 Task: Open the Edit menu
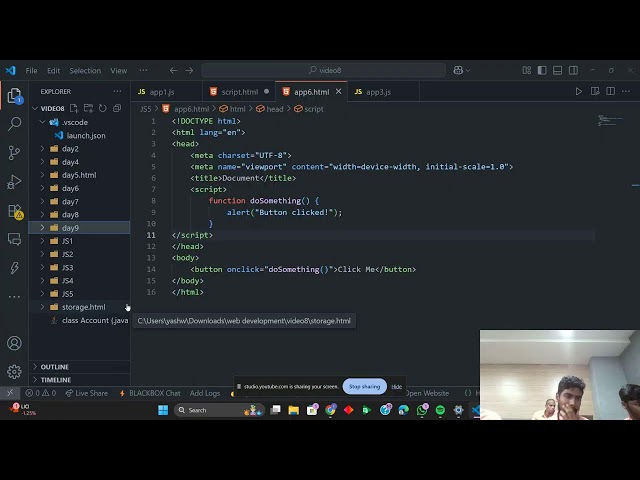tap(53, 71)
